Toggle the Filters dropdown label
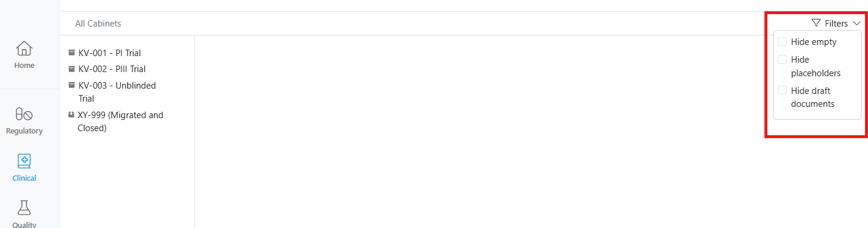The width and height of the screenshot is (868, 228). tap(836, 24)
